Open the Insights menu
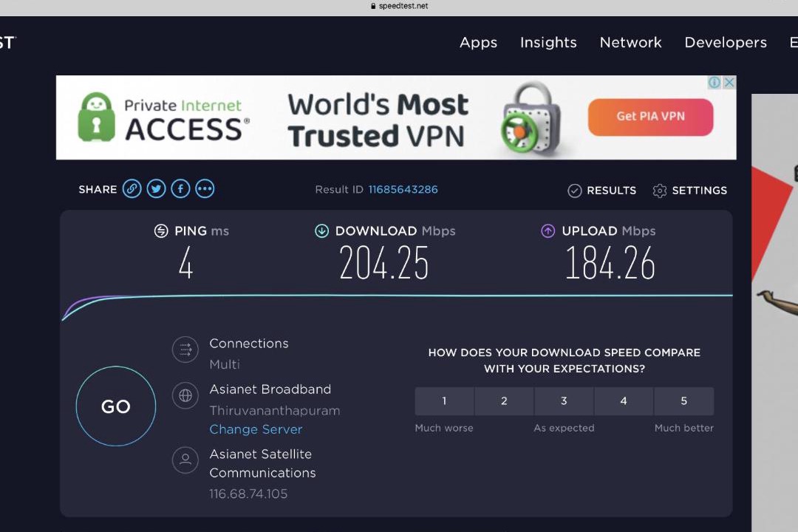Screen dimensions: 798x532 548,43
